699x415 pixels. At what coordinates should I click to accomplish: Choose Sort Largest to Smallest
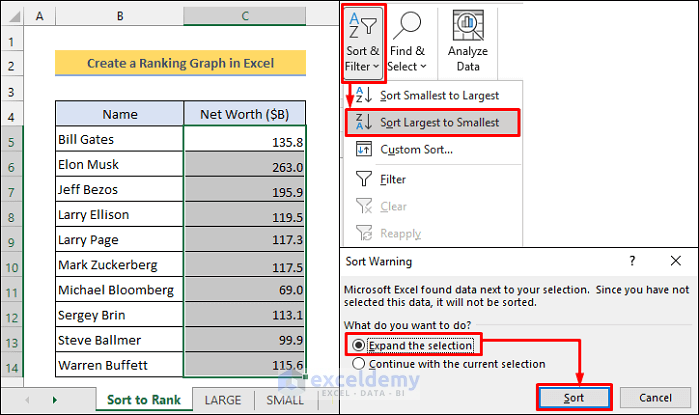tap(432, 123)
